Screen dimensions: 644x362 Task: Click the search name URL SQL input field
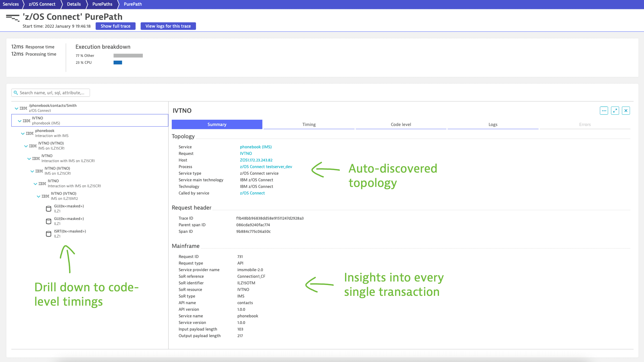[50, 92]
